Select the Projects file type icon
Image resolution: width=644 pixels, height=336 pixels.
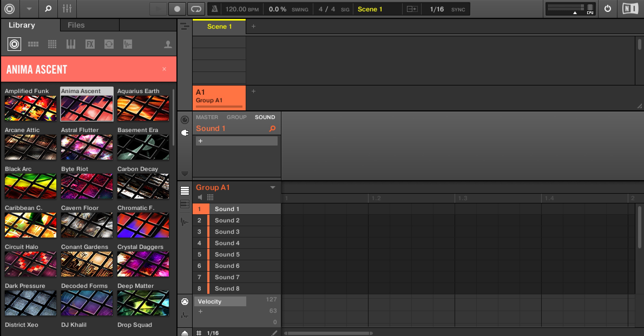14,44
